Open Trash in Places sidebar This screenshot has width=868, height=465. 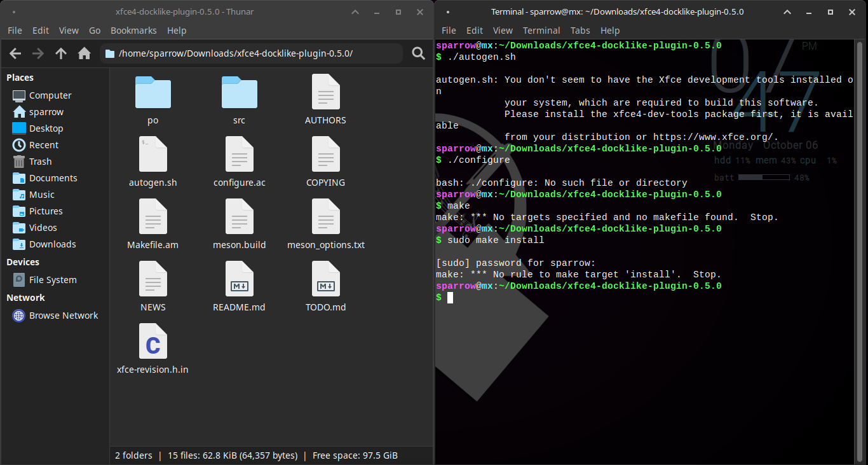(40, 162)
